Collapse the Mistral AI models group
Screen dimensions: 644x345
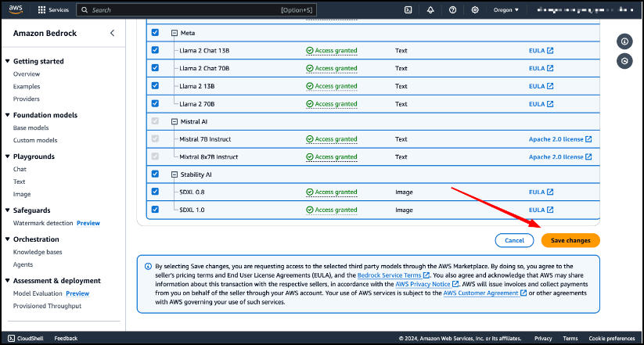tap(174, 121)
